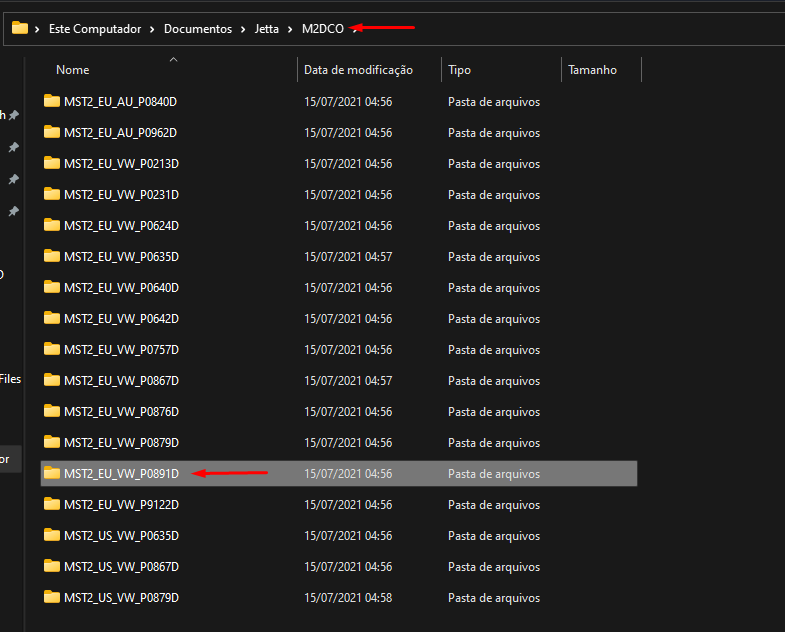785x632 pixels.
Task: Select folder name MST2_EU_VW_P0879D
Action: point(121,443)
